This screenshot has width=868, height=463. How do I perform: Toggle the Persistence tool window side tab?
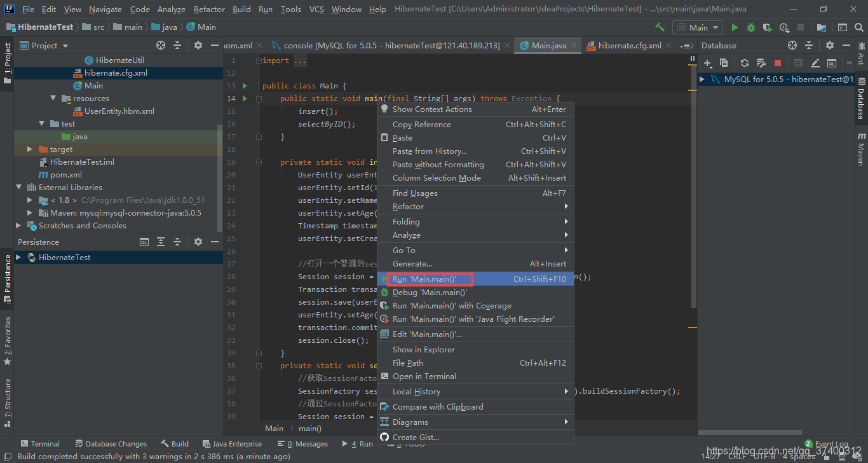click(x=7, y=279)
